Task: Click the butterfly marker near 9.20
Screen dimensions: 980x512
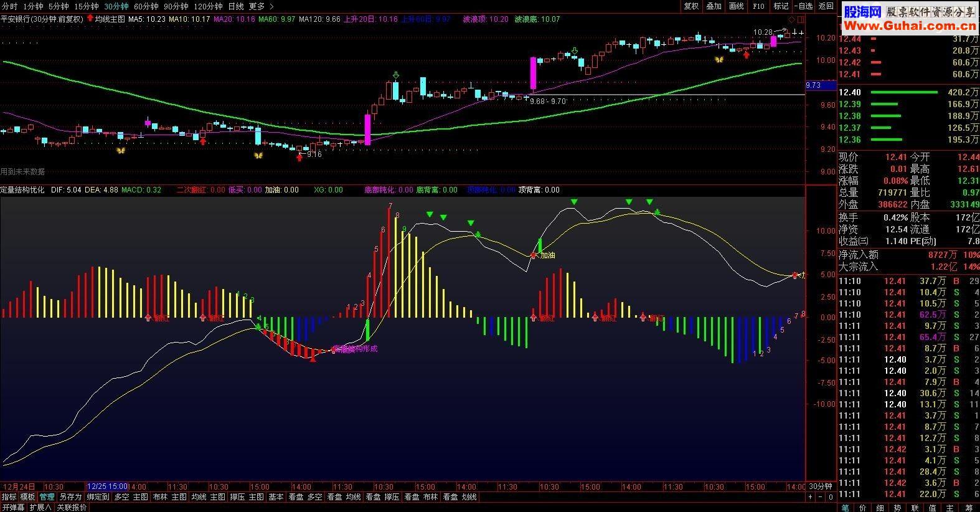Action: [121, 150]
